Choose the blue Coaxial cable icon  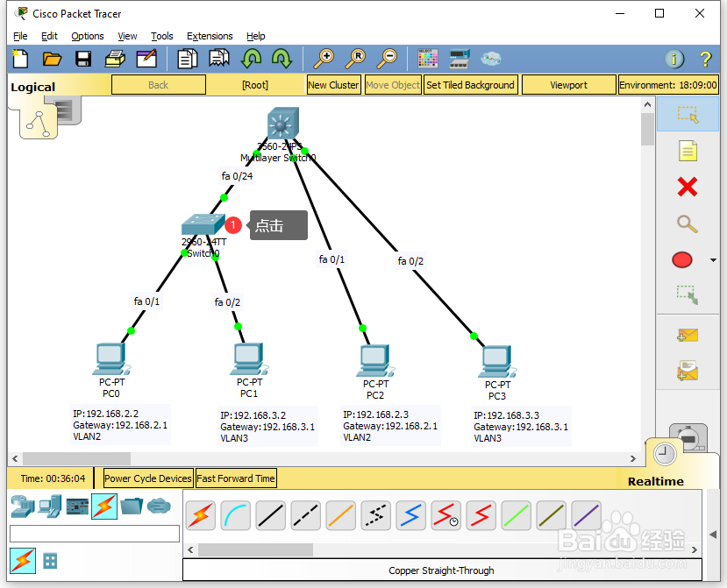pos(410,516)
